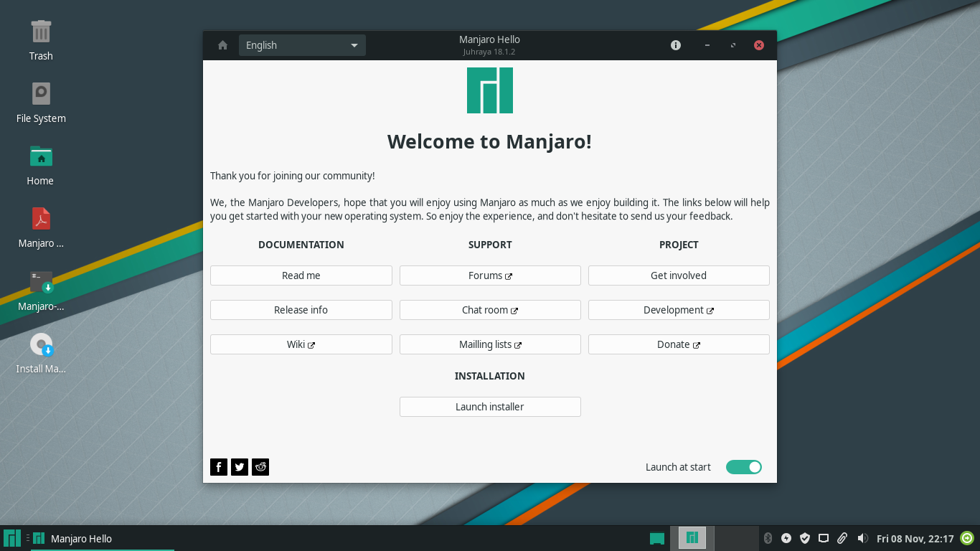Open the power manager tray icon

click(x=786, y=538)
